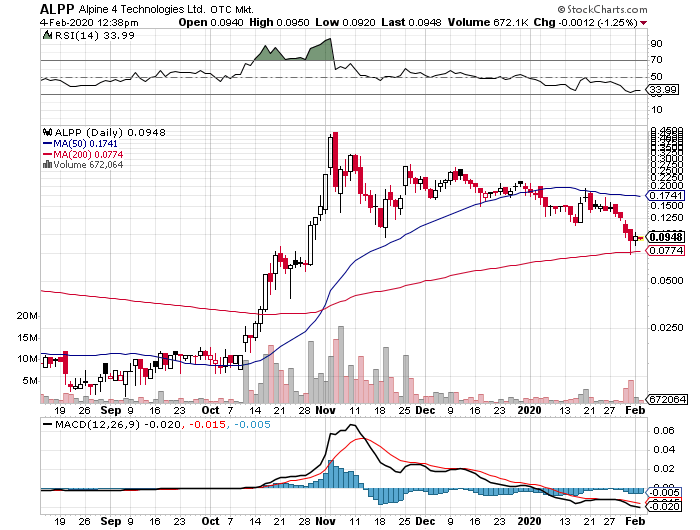Click the 0.0500 price axis label

667,280
